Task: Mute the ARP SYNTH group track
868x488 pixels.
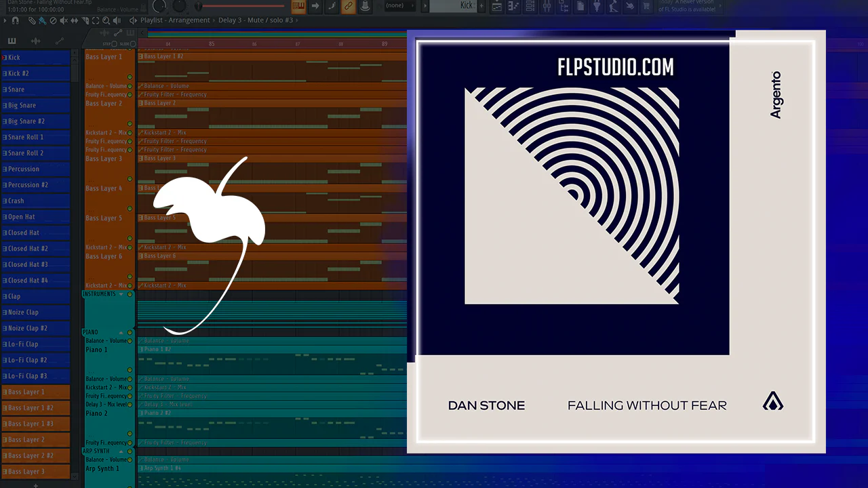Action: (130, 451)
